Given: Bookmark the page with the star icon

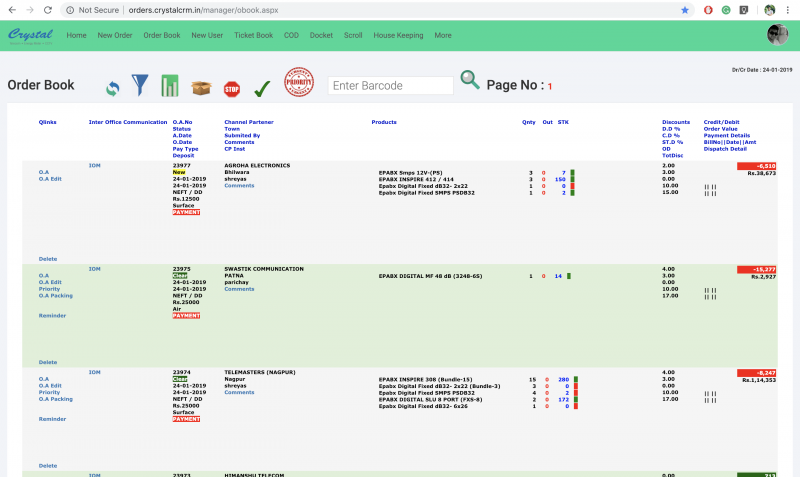Looking at the screenshot, I should [685, 10].
